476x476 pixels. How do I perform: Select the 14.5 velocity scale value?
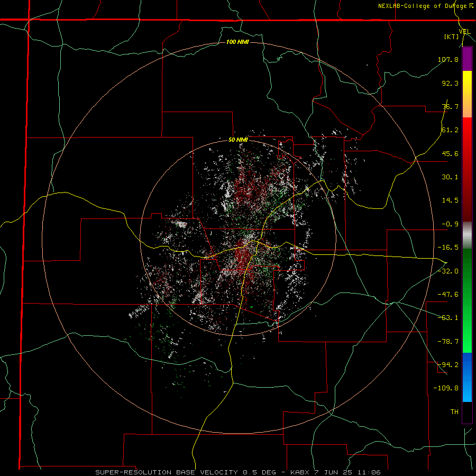coord(450,200)
